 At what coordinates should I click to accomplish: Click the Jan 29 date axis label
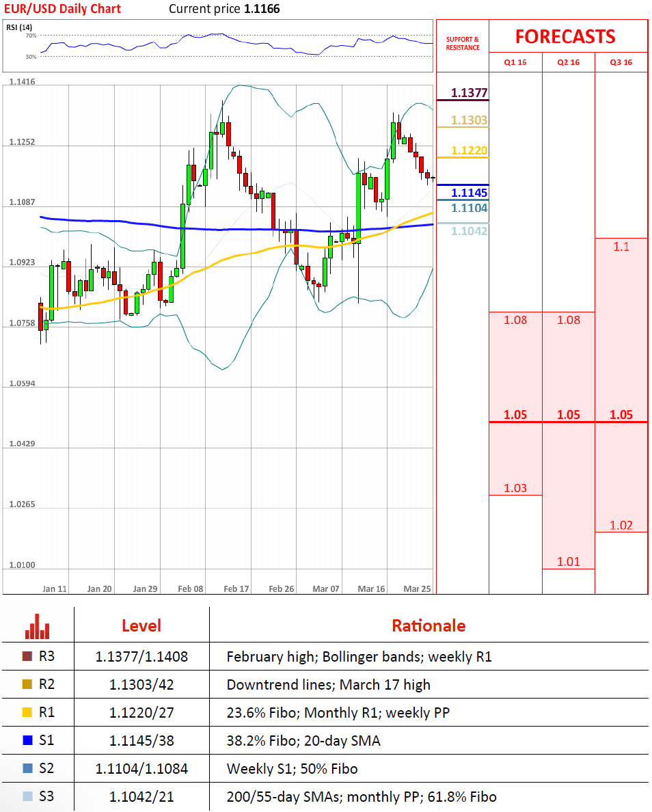pyautogui.click(x=145, y=588)
